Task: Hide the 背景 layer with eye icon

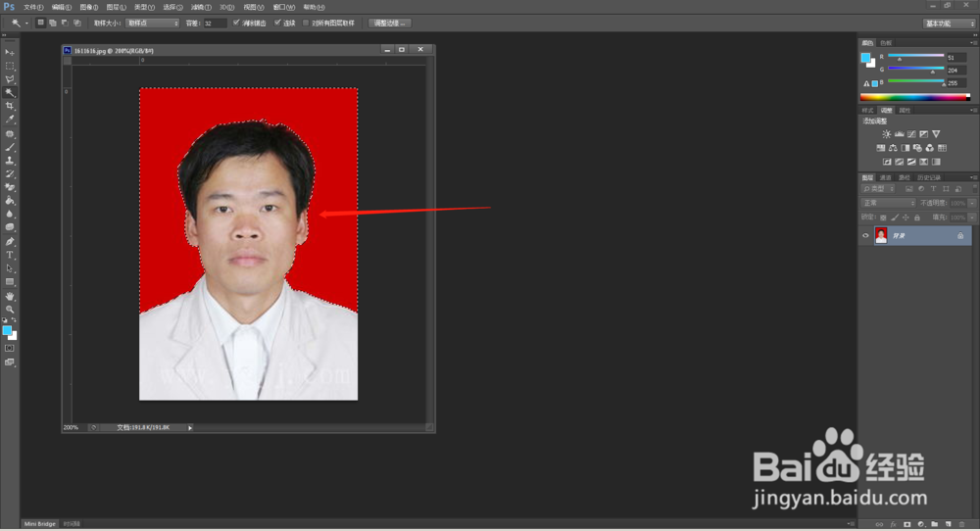Action: click(x=865, y=235)
